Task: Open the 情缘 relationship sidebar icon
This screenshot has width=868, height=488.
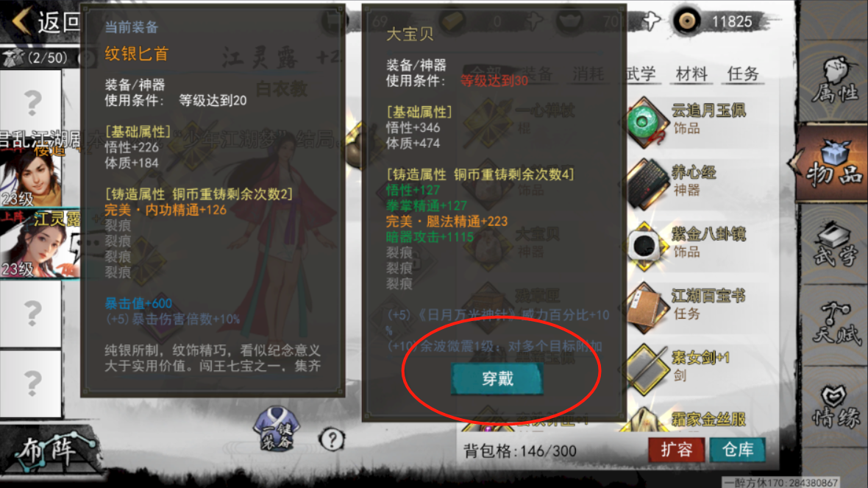Action: click(x=835, y=406)
